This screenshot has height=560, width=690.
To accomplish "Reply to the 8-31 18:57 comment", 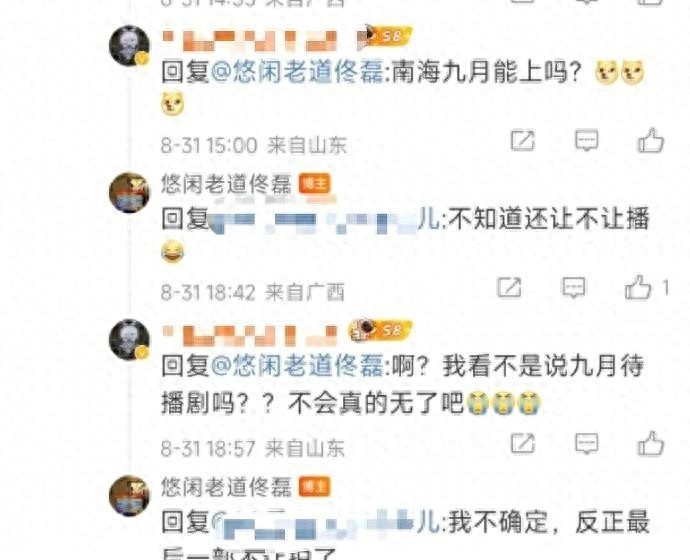I will pyautogui.click(x=587, y=443).
